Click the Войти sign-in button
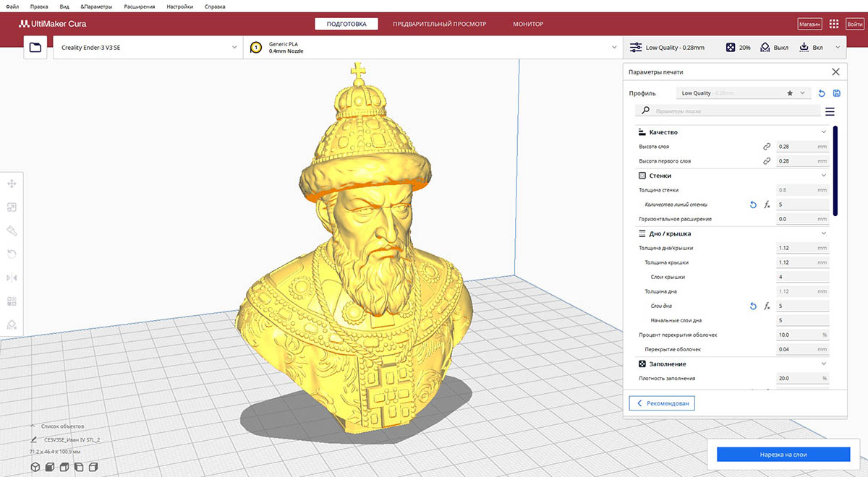The width and height of the screenshot is (868, 477). (854, 24)
